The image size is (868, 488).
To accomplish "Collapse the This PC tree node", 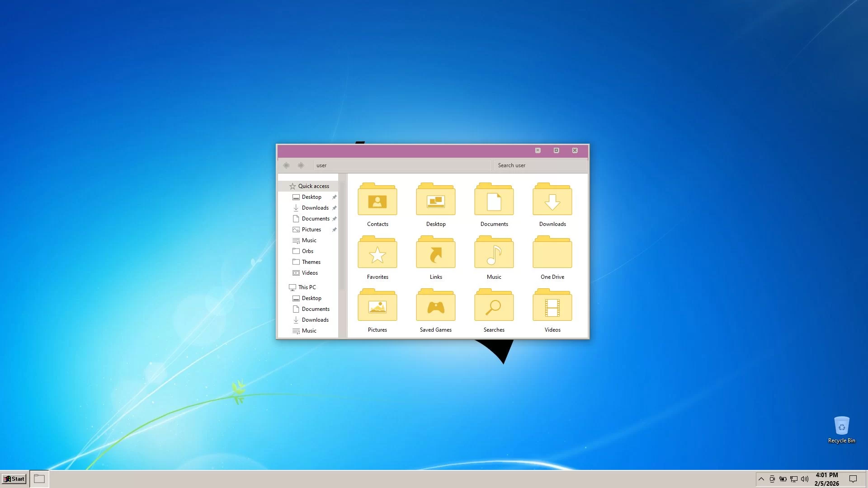I will coord(285,287).
